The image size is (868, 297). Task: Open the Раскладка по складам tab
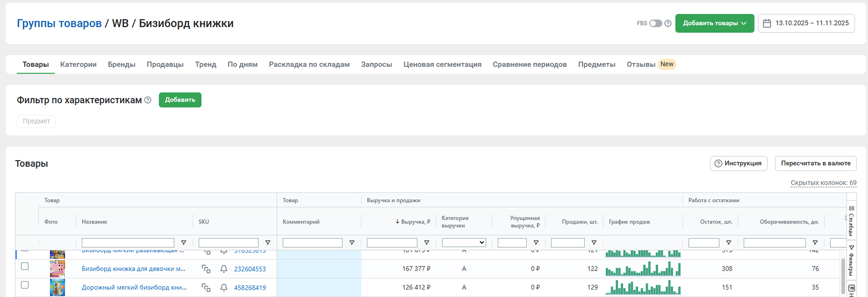[x=309, y=64]
